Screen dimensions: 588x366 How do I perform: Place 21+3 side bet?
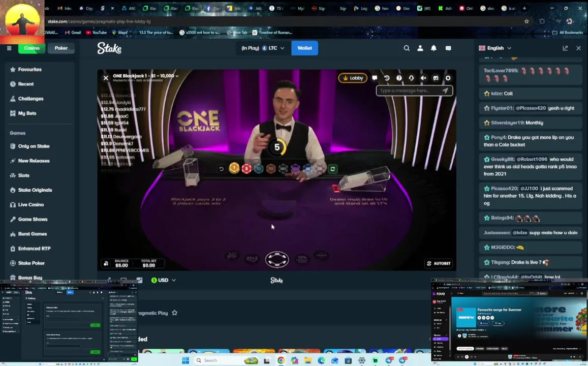(x=252, y=258)
